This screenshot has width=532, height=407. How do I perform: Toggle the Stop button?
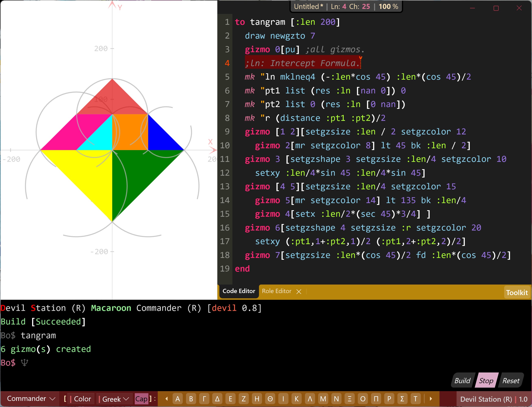(486, 381)
